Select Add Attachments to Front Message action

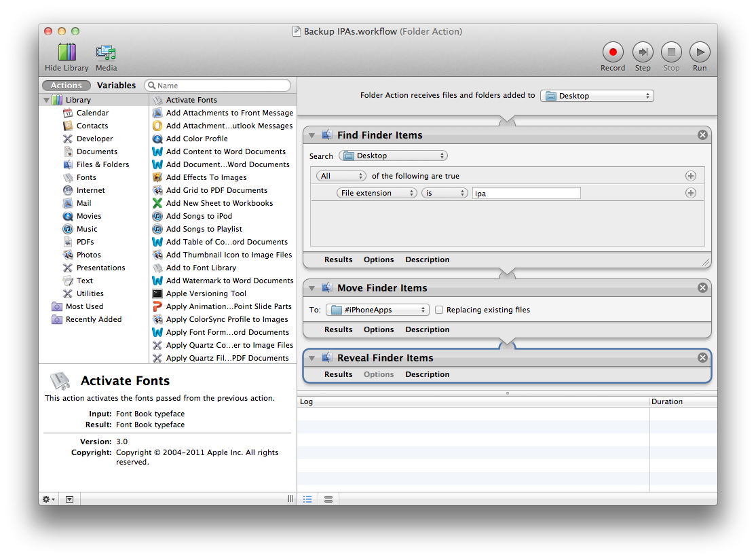223,113
